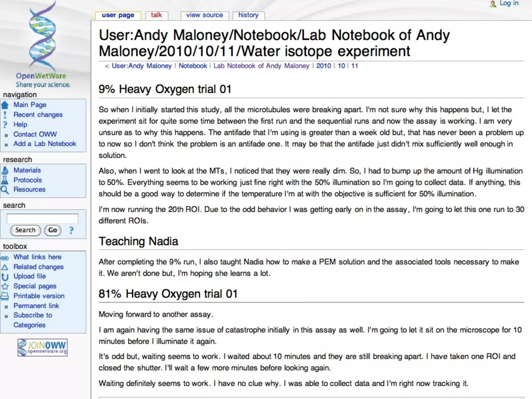The height and width of the screenshot is (399, 532).
Task: Open the 2010 breadcrumb link
Action: pyautogui.click(x=323, y=66)
